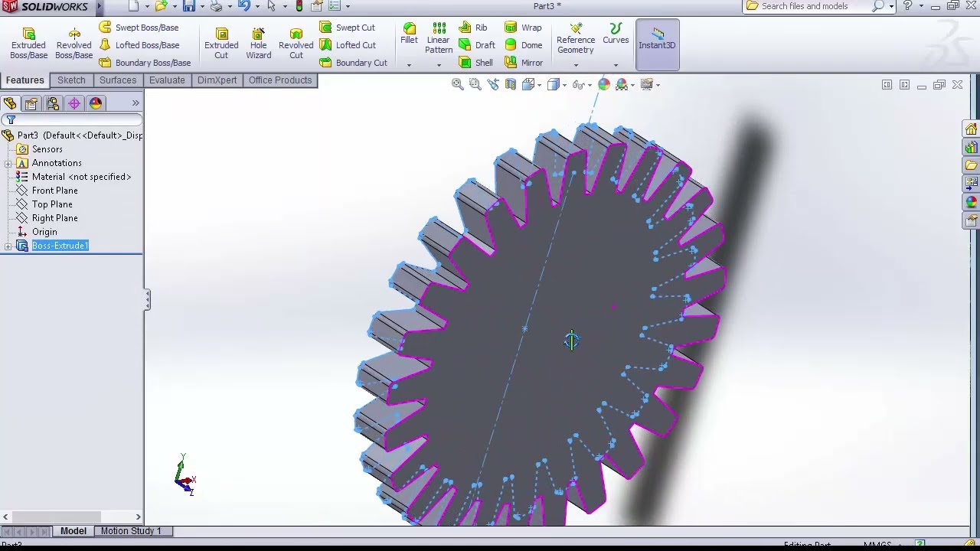This screenshot has height=551, width=980.
Task: Select the Lofted Cut tool
Action: click(x=348, y=45)
